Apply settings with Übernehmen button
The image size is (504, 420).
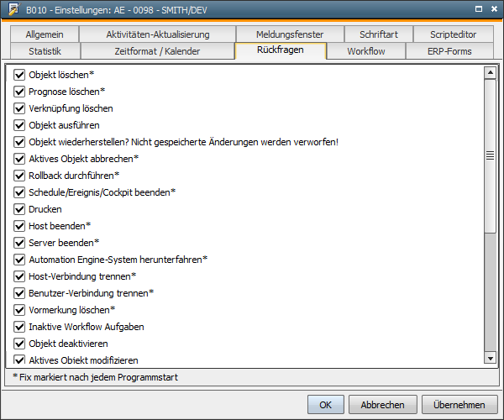coord(459,404)
